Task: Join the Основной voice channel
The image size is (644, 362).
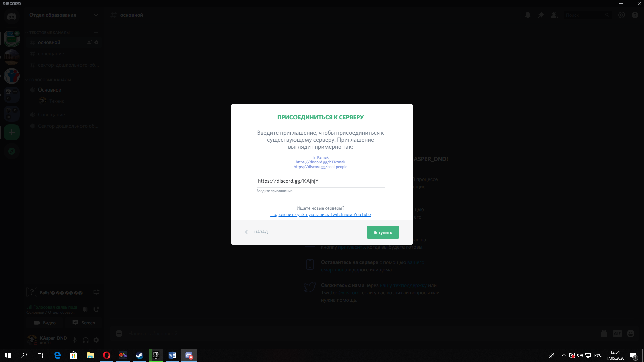Action: (x=63, y=90)
